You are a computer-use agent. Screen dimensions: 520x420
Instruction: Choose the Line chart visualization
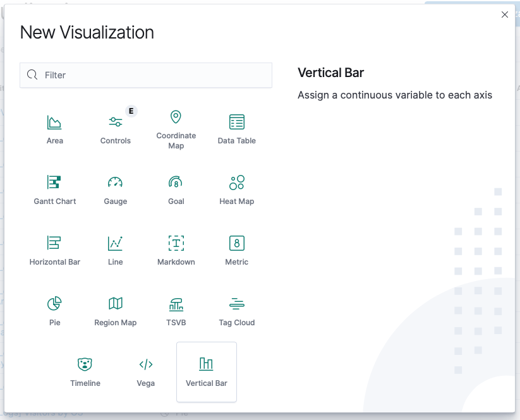click(116, 250)
